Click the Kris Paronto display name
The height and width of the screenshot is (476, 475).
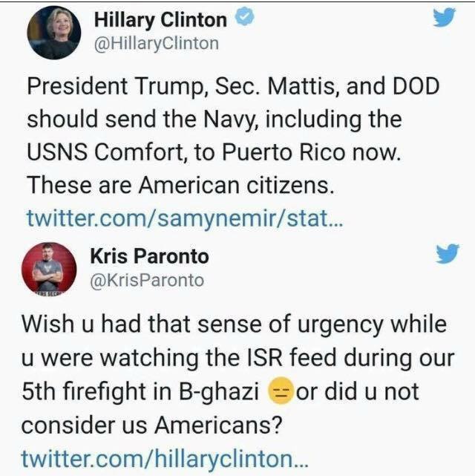point(149,256)
